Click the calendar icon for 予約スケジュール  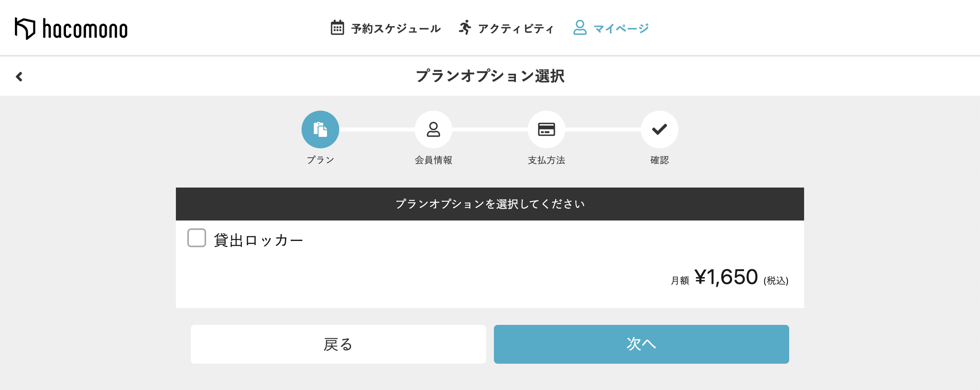coord(337,27)
